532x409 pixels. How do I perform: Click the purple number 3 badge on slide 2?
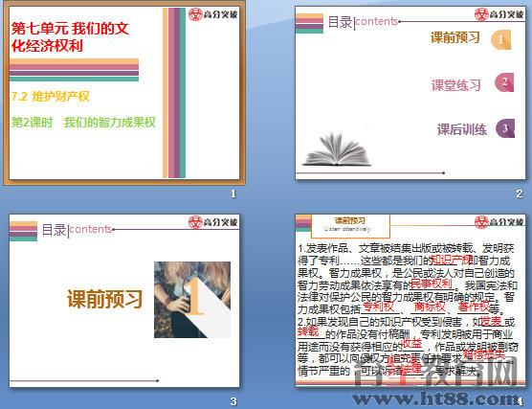tap(505, 128)
